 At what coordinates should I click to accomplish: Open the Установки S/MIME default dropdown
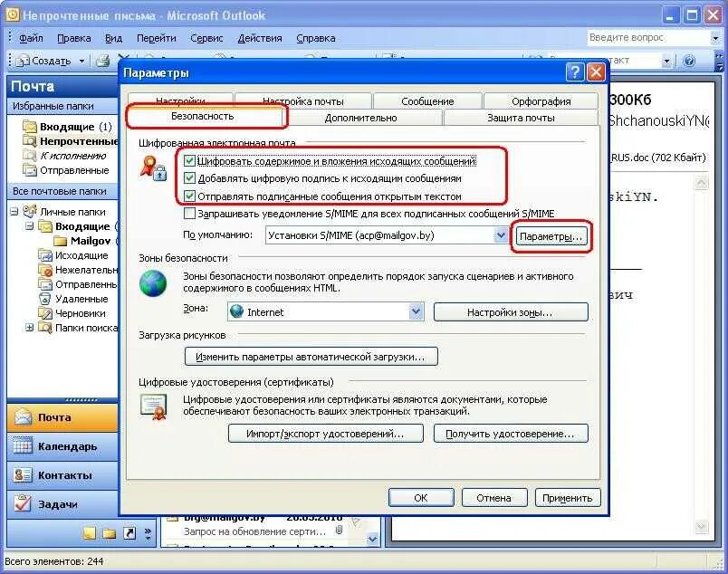(x=501, y=235)
